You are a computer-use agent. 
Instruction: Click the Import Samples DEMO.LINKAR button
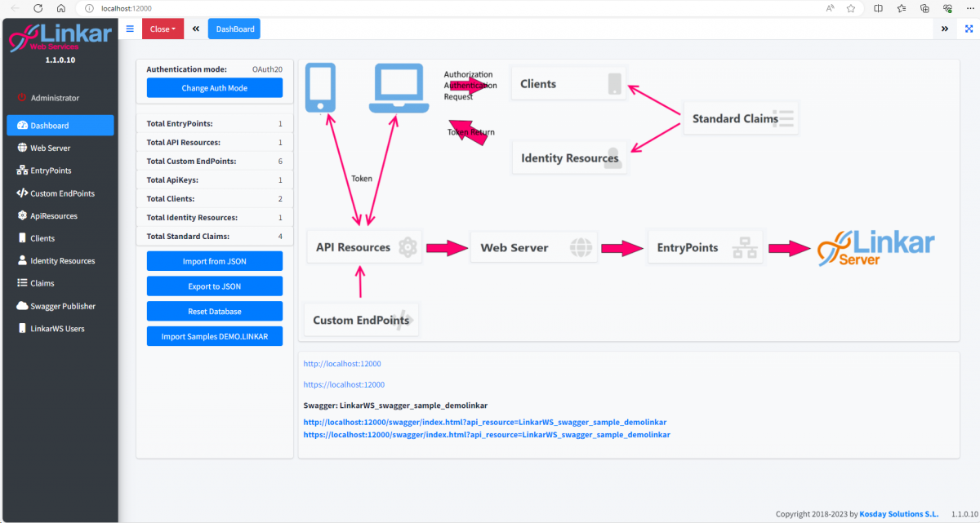[214, 335]
